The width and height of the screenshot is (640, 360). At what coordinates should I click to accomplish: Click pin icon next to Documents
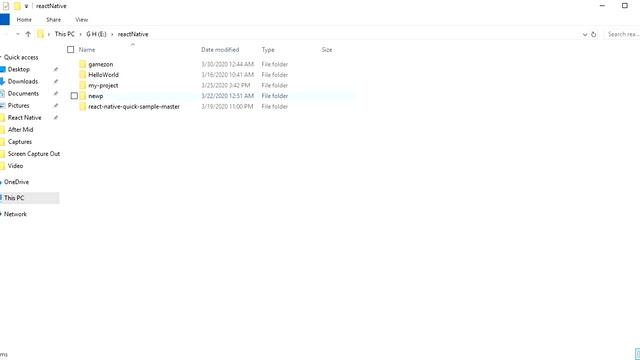(x=56, y=93)
